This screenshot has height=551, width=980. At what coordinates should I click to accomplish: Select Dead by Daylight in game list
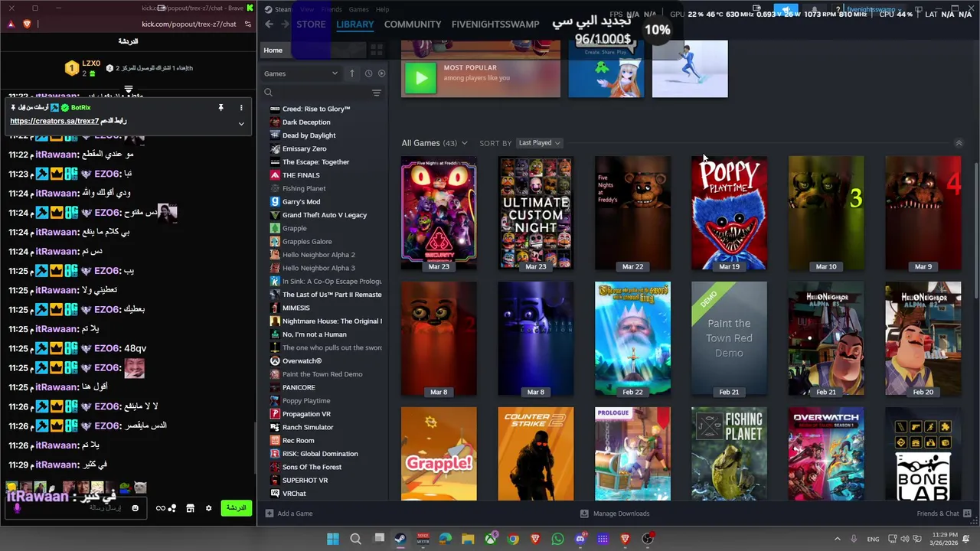309,135
